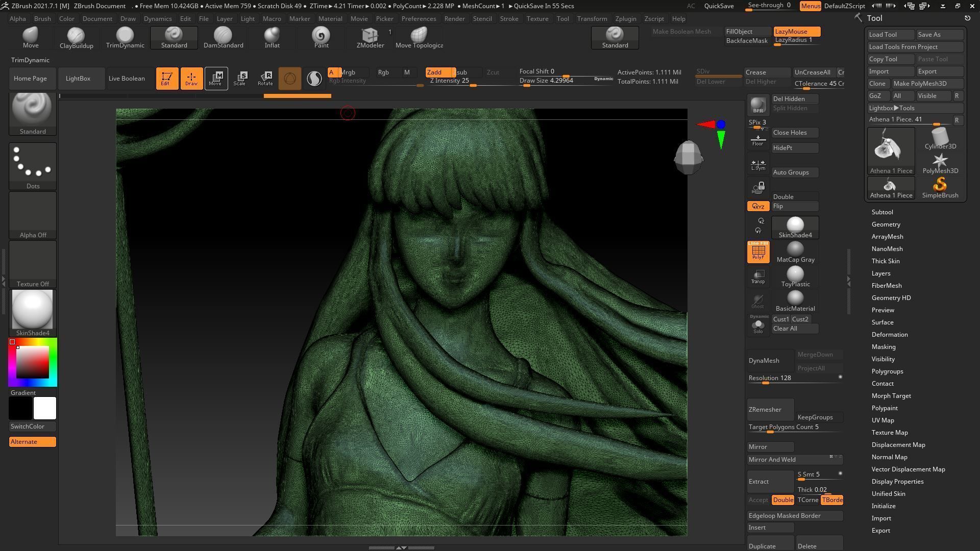Open the Brush menu
980x551 pixels.
click(42, 19)
